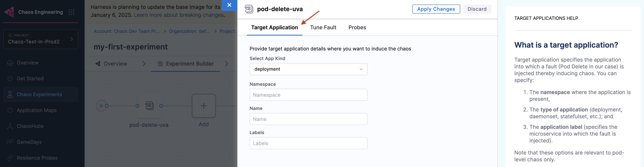644x167 pixels.
Task: Open Application Maps in the sidebar
Action: [x=41, y=110]
